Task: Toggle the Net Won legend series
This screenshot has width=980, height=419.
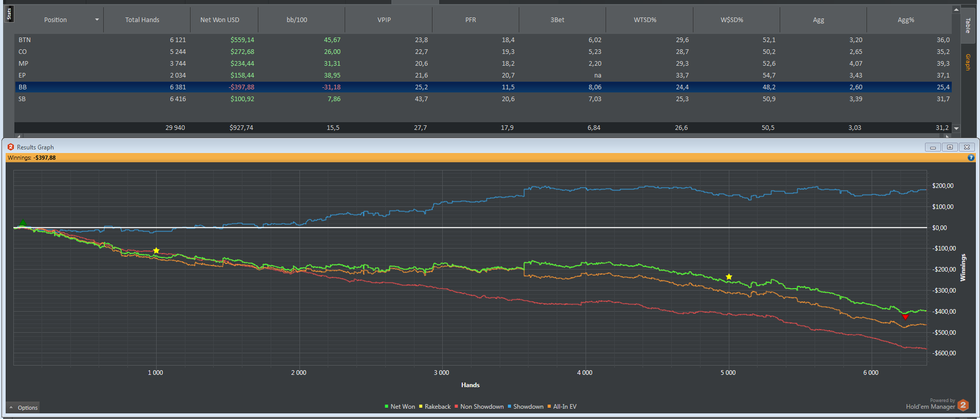Action: tap(400, 407)
